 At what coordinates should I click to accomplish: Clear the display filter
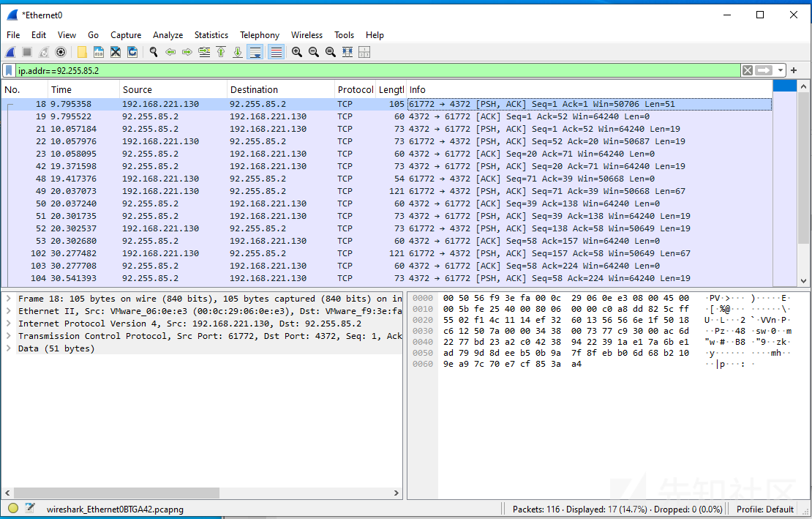point(748,70)
